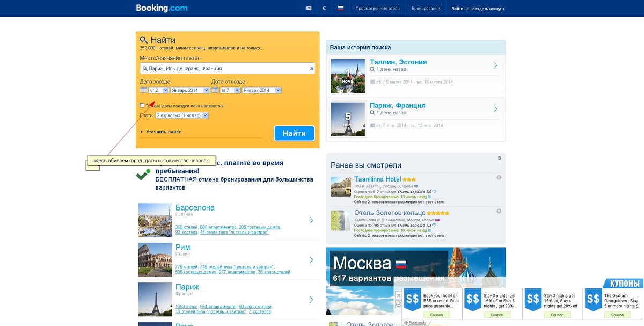Open the check-in day dropdown чт 2

pos(158,90)
